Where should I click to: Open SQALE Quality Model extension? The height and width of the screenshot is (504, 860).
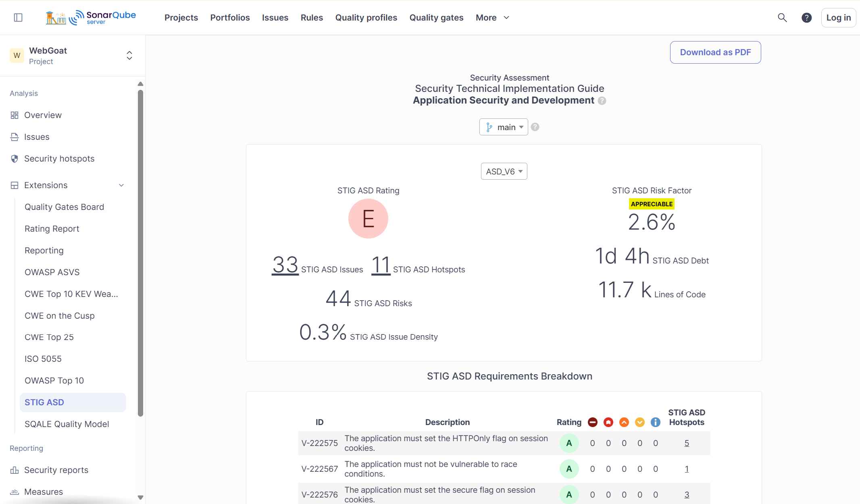67,424
